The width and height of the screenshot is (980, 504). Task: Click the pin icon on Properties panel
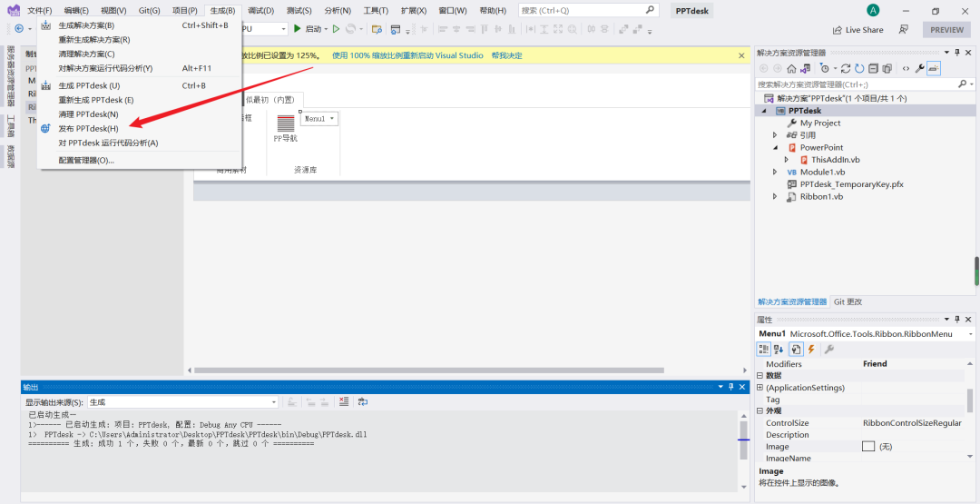[957, 319]
